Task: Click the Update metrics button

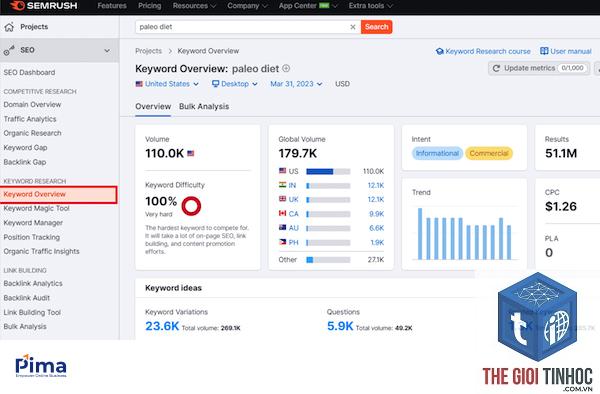Action: (539, 68)
